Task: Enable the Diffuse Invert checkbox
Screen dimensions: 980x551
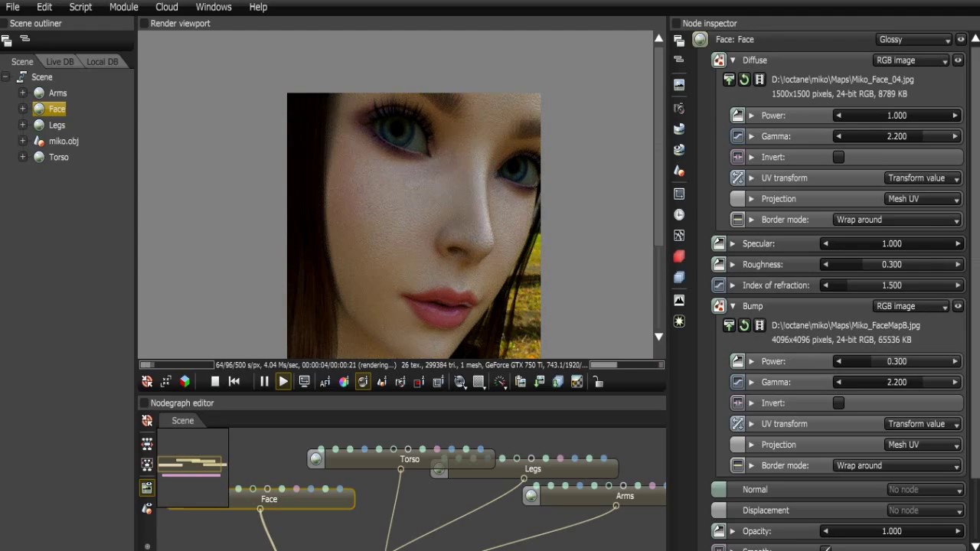Action: coord(838,157)
